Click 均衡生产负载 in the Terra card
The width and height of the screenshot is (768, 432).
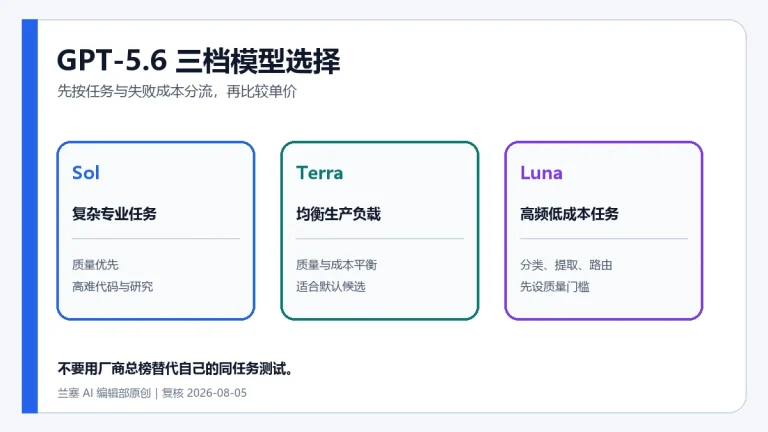(338, 214)
